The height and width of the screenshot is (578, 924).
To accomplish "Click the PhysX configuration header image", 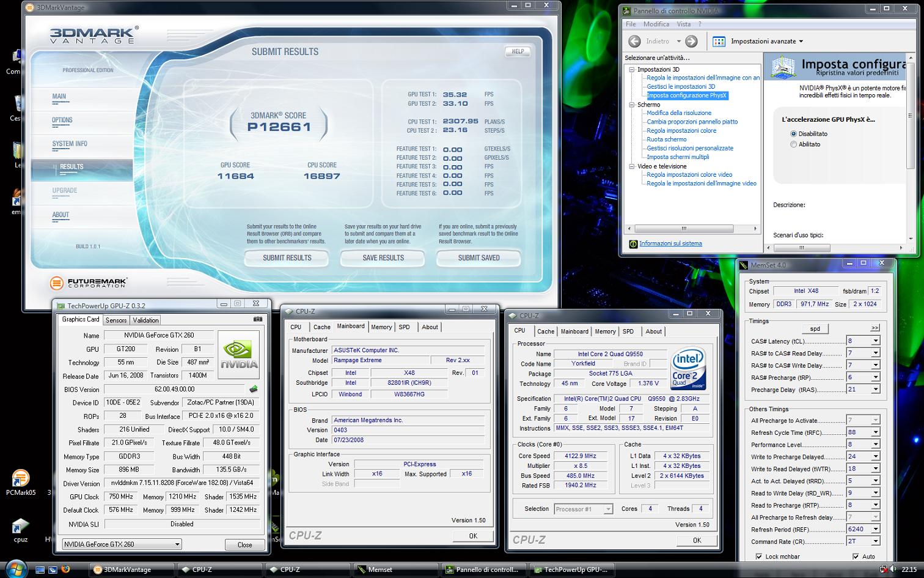I will coord(783,66).
